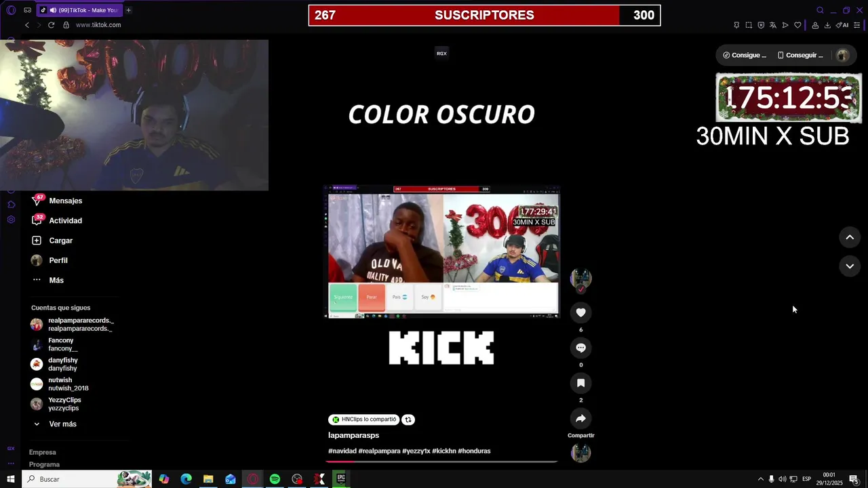Open the Opera GX menu logo
Viewport: 868px width, 488px height.
point(11,10)
